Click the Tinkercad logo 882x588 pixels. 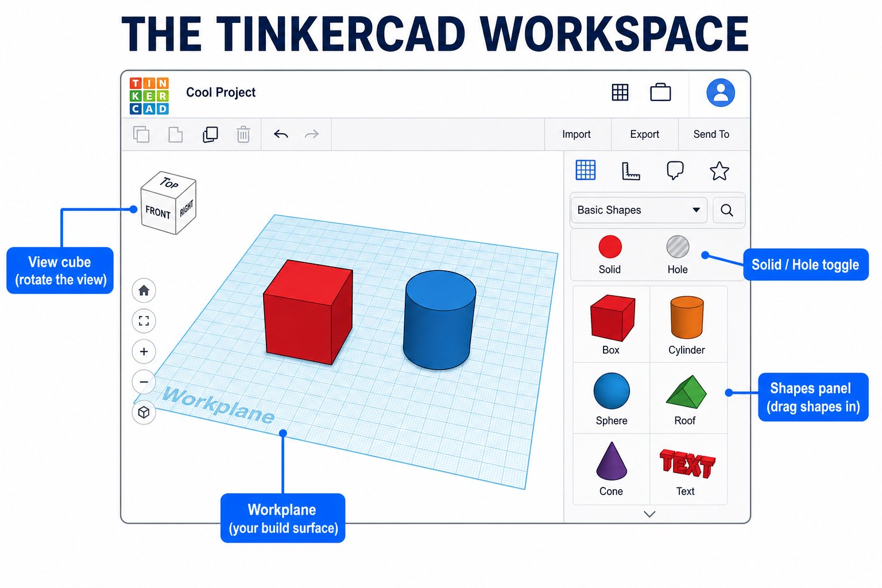coord(149,96)
